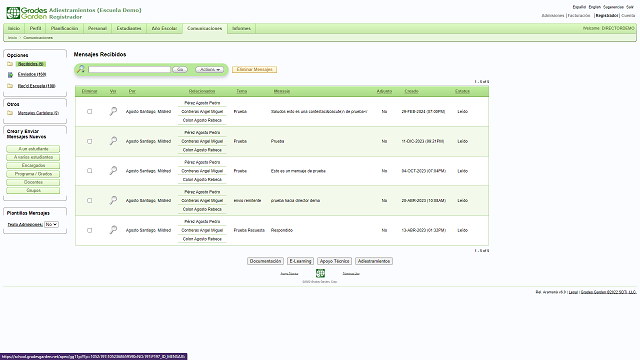Image resolution: width=640 pixels, height=360 pixels.
Task: Click the A un estudiante button
Action: pyautogui.click(x=33, y=149)
